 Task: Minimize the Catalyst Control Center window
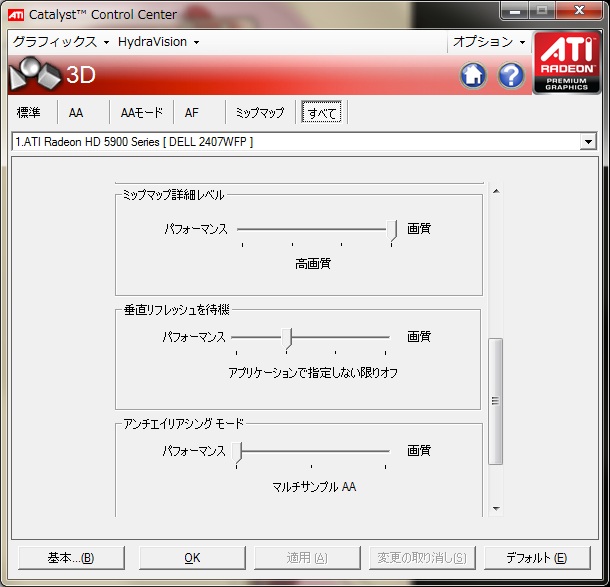515,11
